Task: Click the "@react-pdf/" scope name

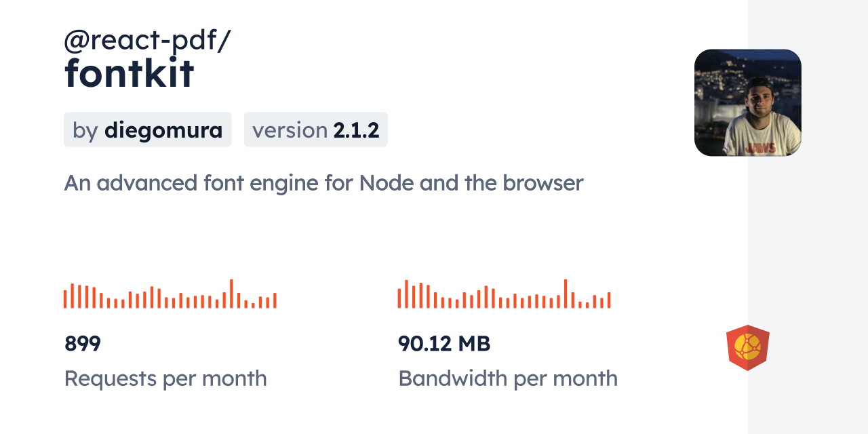Action: [x=147, y=41]
